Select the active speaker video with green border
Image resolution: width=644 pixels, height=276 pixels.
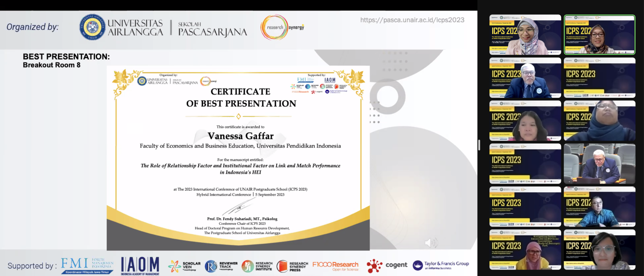pos(600,35)
